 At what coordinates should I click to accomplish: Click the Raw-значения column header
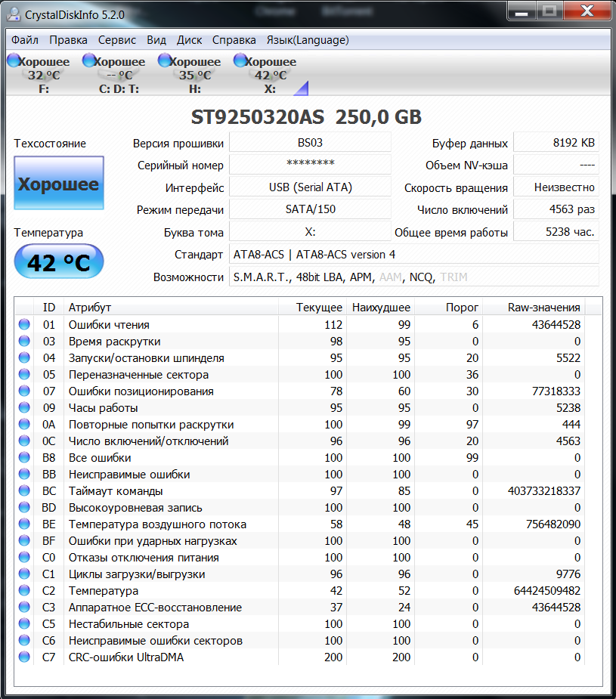[x=534, y=307]
